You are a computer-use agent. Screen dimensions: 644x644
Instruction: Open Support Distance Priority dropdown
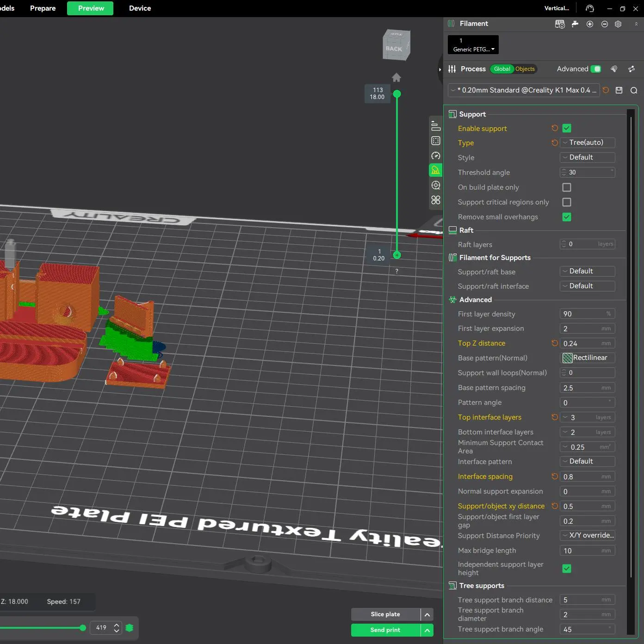click(x=587, y=535)
